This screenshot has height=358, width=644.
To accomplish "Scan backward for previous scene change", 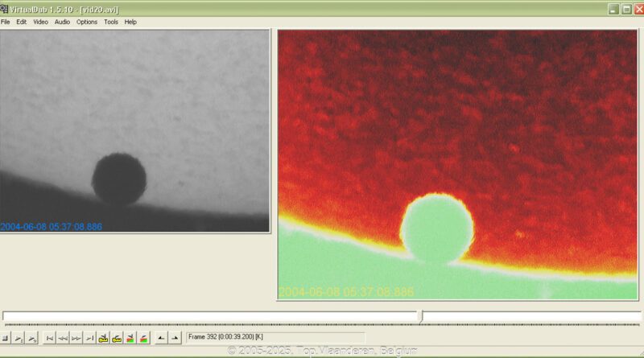I will tap(130, 339).
